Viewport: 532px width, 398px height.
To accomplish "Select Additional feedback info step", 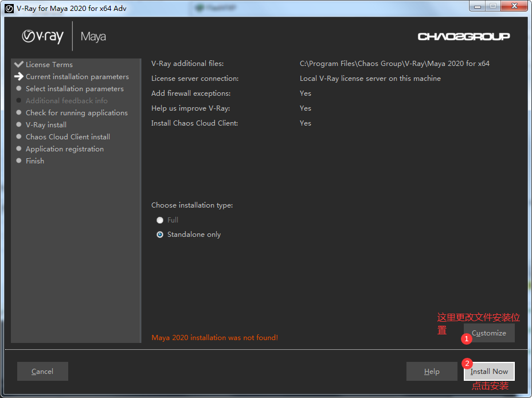I will (66, 101).
